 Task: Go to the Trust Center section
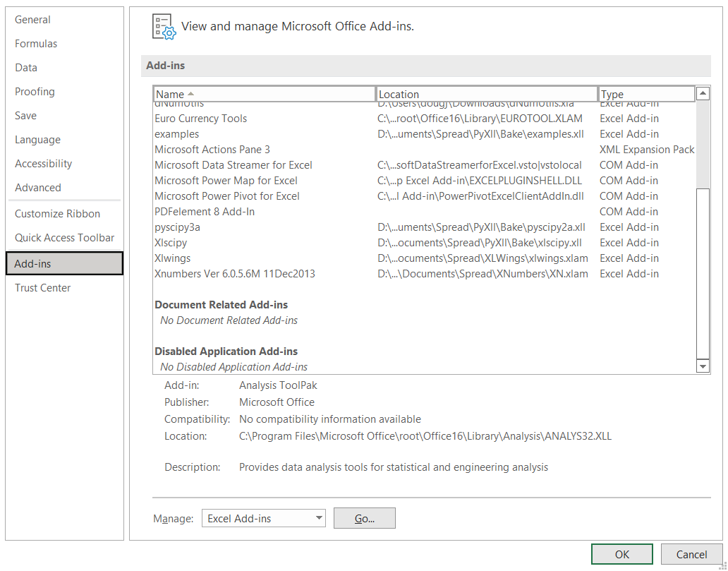click(42, 288)
